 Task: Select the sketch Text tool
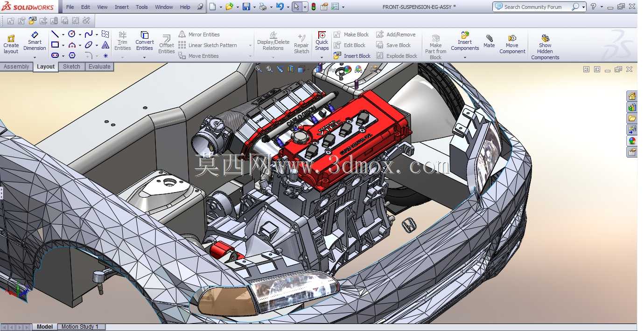click(x=105, y=45)
